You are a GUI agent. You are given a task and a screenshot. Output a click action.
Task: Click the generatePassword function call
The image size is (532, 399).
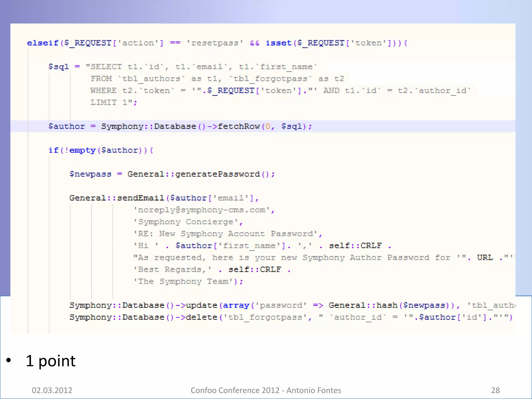pos(218,174)
